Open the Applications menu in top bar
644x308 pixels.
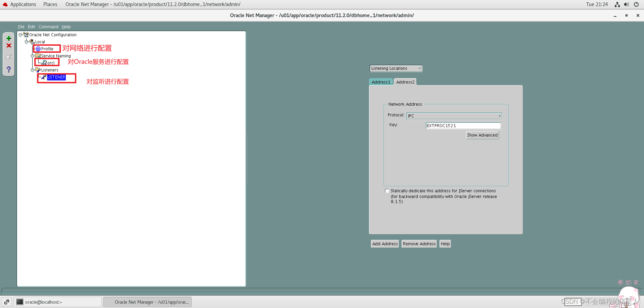tap(23, 4)
